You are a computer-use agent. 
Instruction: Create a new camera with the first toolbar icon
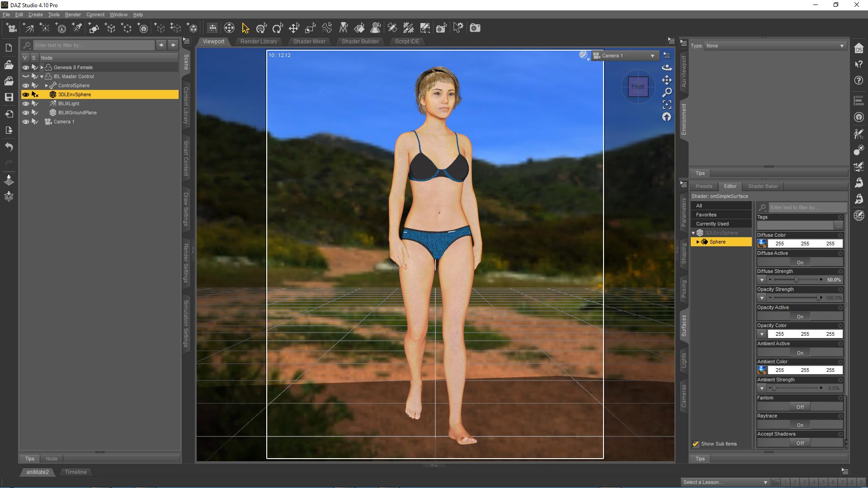coord(11,28)
